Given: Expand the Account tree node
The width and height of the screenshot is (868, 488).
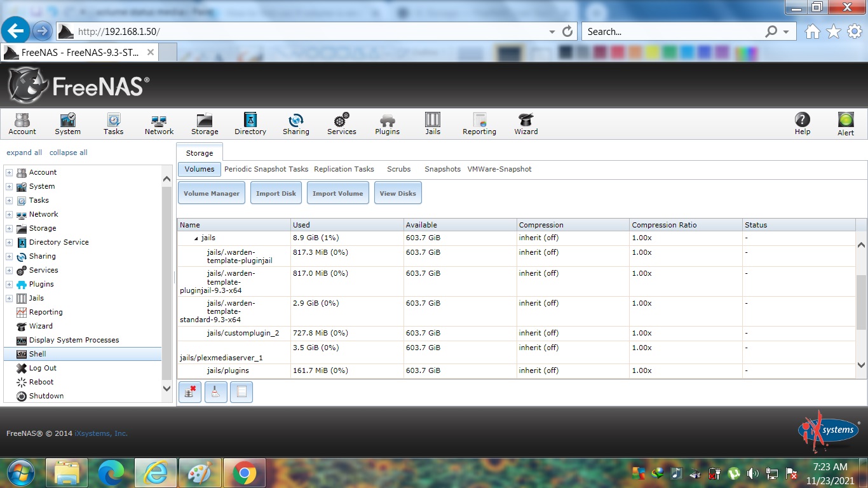Looking at the screenshot, I should pyautogui.click(x=10, y=172).
